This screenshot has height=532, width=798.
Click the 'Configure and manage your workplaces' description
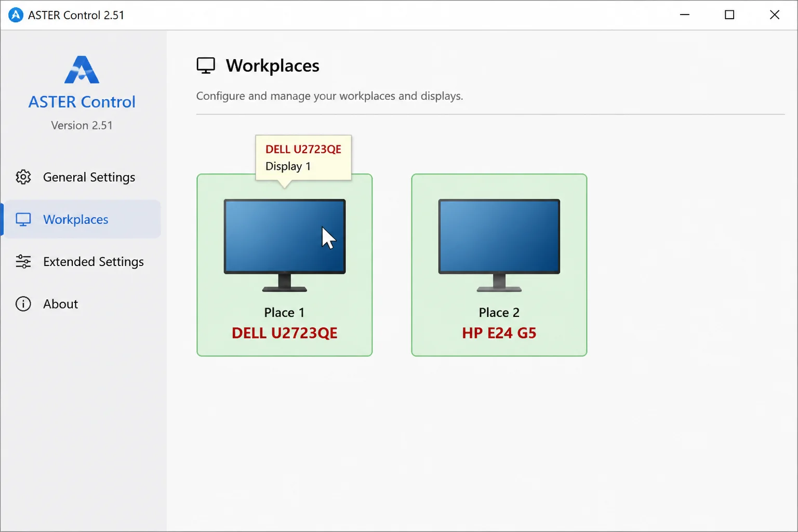pos(329,96)
